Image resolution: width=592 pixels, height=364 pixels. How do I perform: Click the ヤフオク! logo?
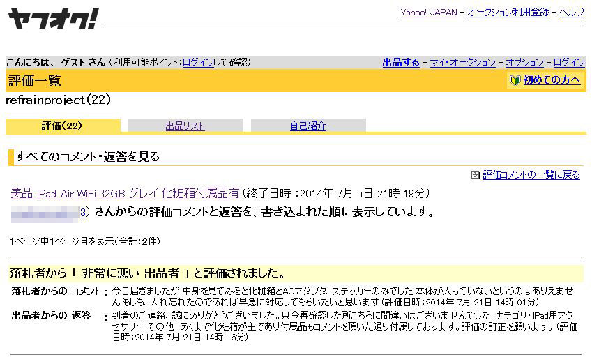coord(53,17)
